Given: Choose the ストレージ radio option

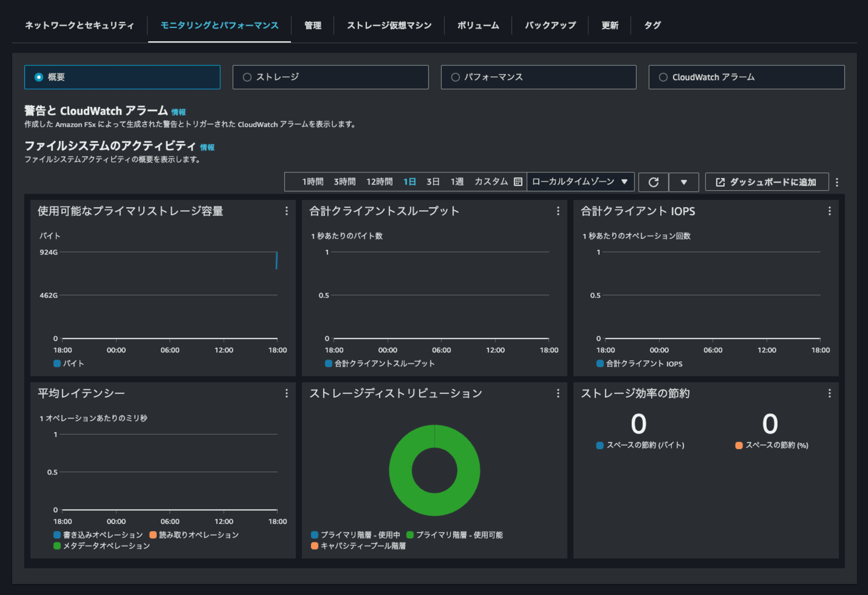Looking at the screenshot, I should pyautogui.click(x=331, y=77).
